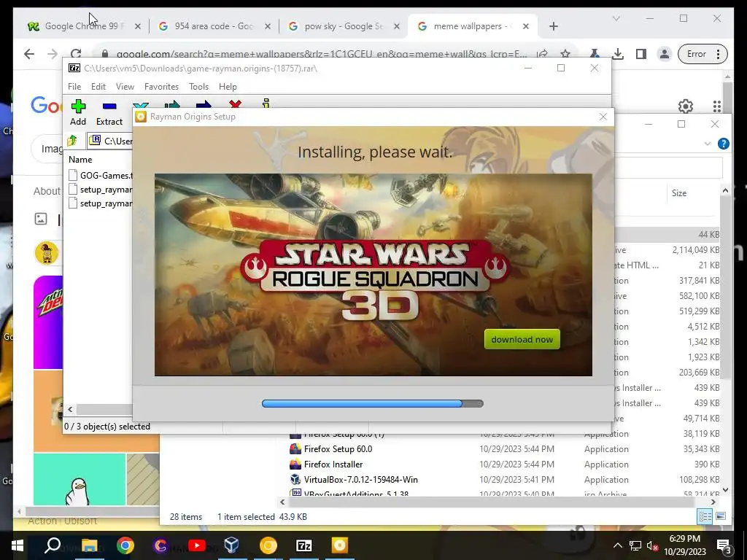Switch File Explorer to details view icon
The image size is (747, 560).
[705, 517]
